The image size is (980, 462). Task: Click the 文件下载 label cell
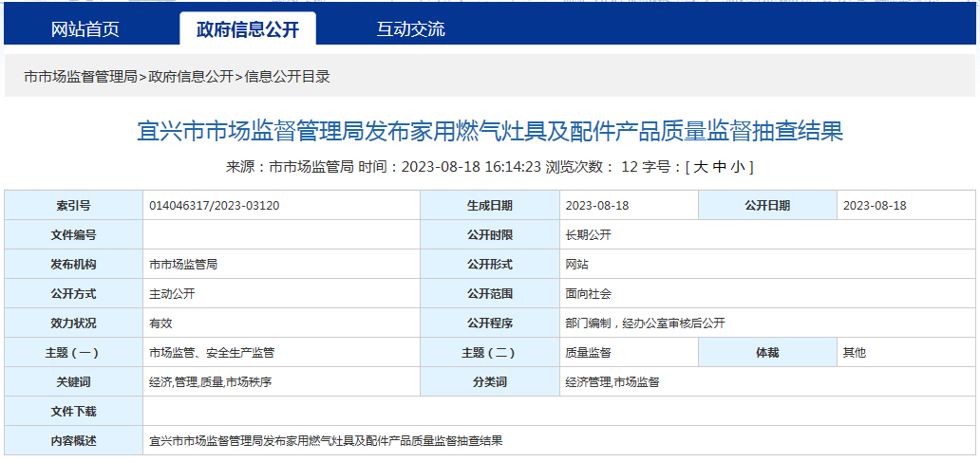click(74, 411)
